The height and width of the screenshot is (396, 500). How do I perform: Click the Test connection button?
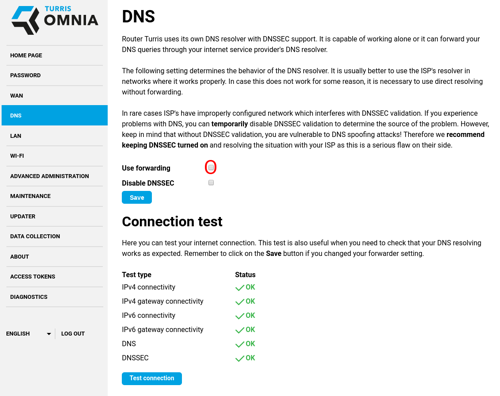pos(152,378)
